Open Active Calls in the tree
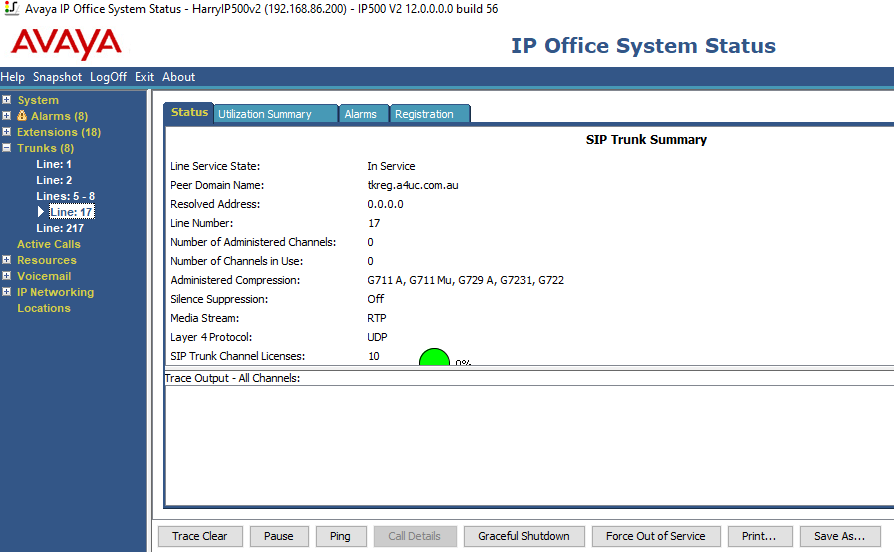894x552 pixels. coord(49,244)
